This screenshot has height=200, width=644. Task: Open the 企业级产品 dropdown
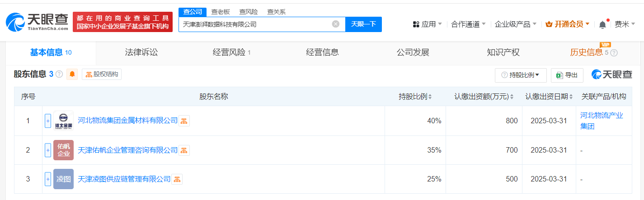coord(516,24)
